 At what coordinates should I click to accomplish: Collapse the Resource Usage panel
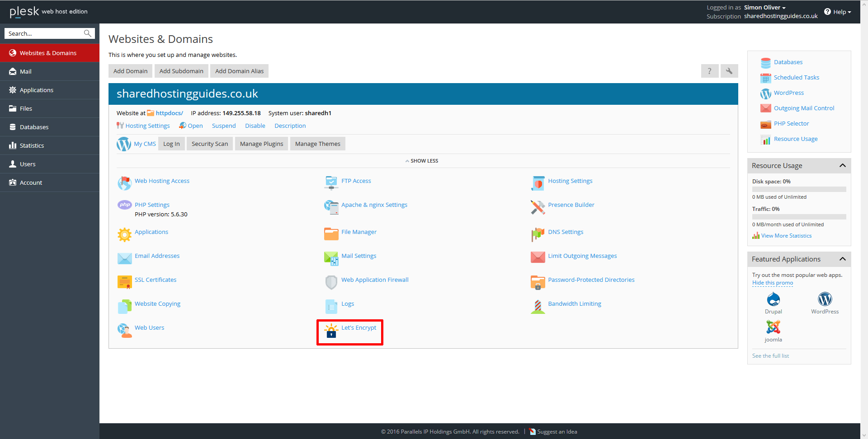point(842,166)
